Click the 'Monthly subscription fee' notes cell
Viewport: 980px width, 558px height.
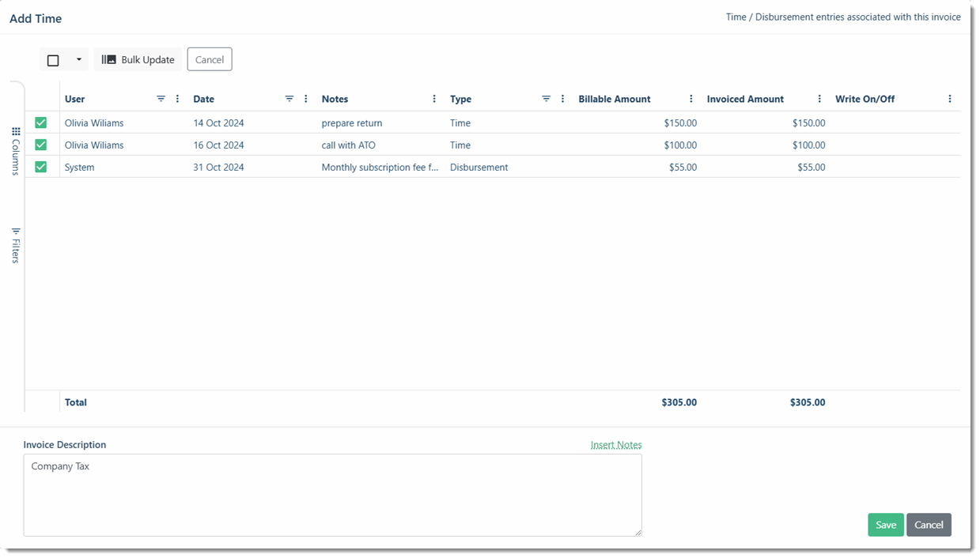(x=380, y=167)
